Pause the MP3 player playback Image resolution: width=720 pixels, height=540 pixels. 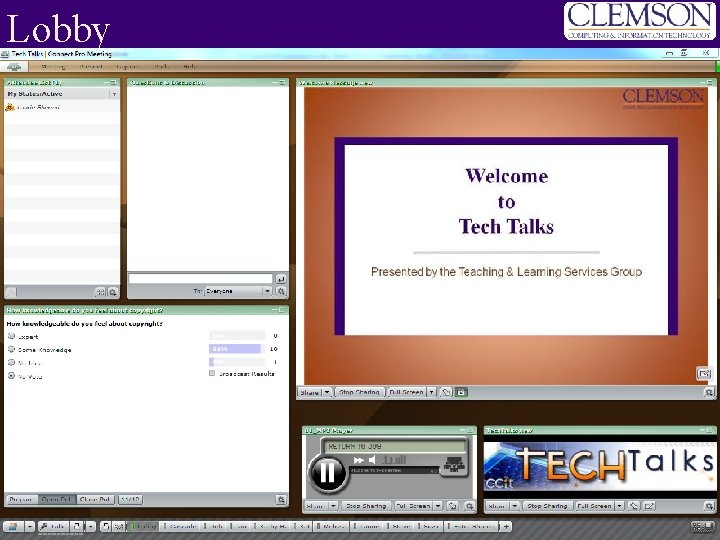[x=327, y=473]
